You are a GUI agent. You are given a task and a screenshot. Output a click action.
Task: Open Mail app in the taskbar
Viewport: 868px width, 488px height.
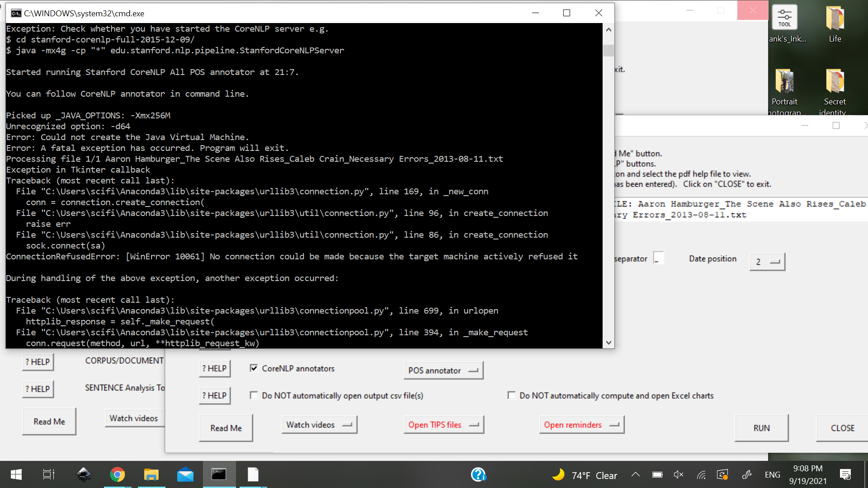click(185, 474)
